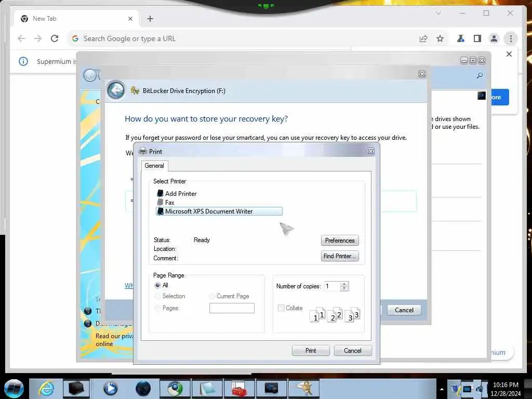
Task: Click the share page icon in address bar
Action: click(x=423, y=38)
